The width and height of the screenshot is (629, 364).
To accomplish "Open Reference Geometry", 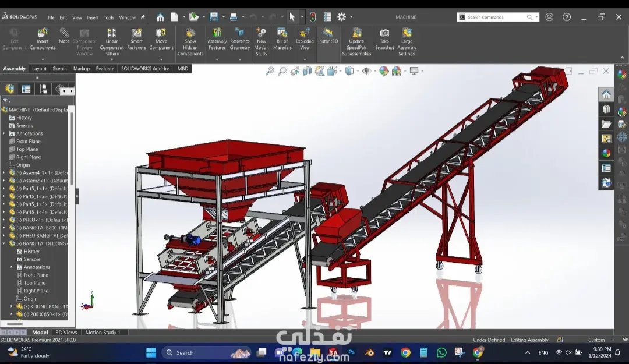I will tap(240, 39).
